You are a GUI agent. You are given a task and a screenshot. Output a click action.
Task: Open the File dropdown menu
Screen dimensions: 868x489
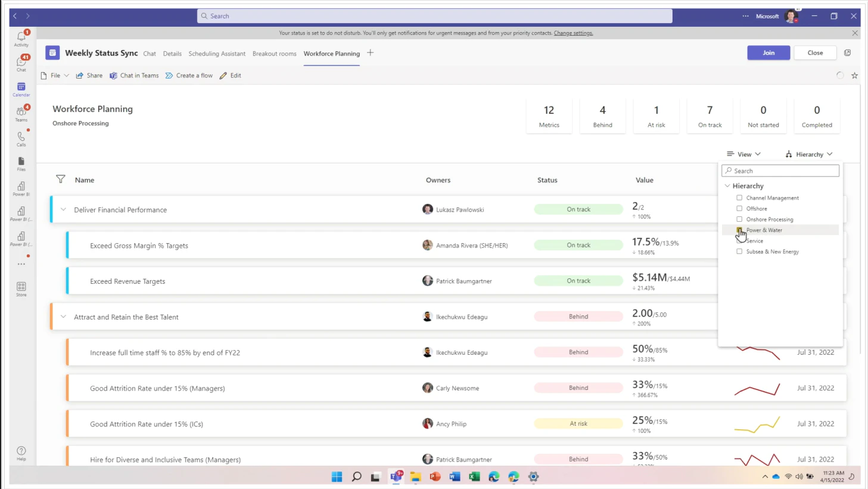(x=55, y=76)
